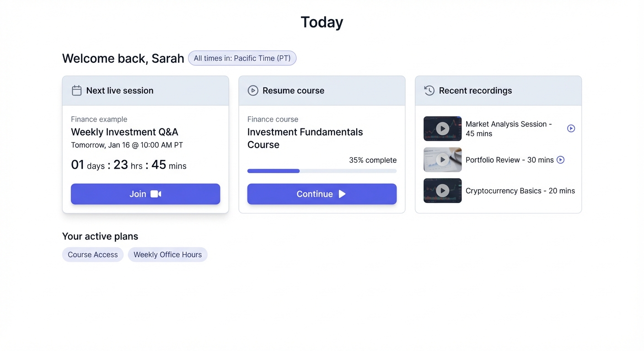The width and height of the screenshot is (644, 351).
Task: Open the All times in timezone selector
Action: pyautogui.click(x=242, y=58)
